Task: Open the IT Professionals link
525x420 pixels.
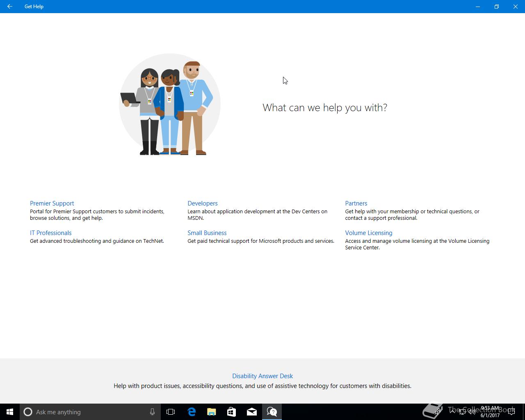Action: tap(50, 233)
